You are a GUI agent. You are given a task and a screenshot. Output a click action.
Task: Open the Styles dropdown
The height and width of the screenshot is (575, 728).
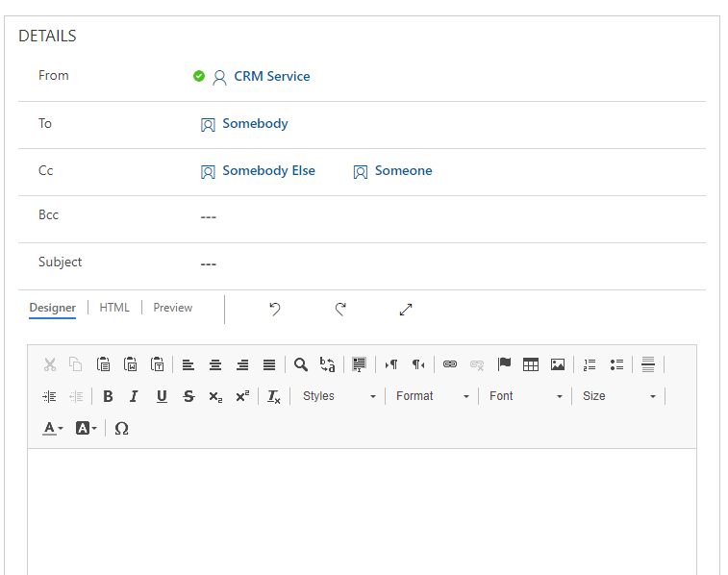click(339, 396)
